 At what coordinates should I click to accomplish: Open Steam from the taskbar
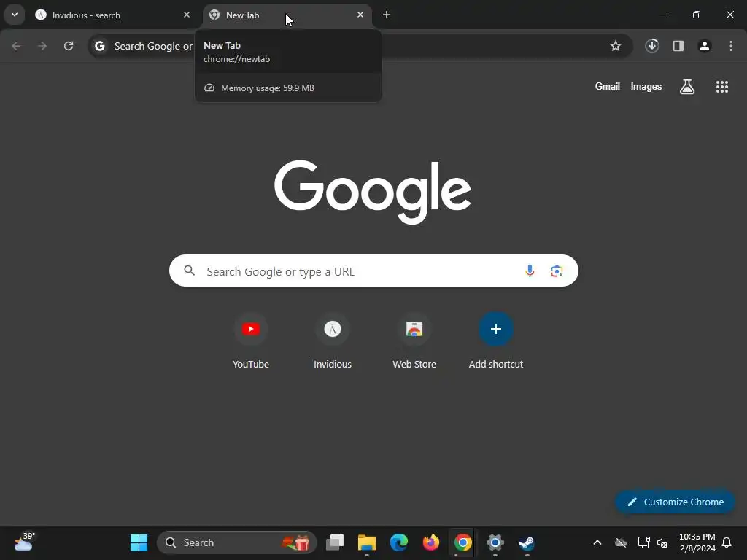(527, 542)
